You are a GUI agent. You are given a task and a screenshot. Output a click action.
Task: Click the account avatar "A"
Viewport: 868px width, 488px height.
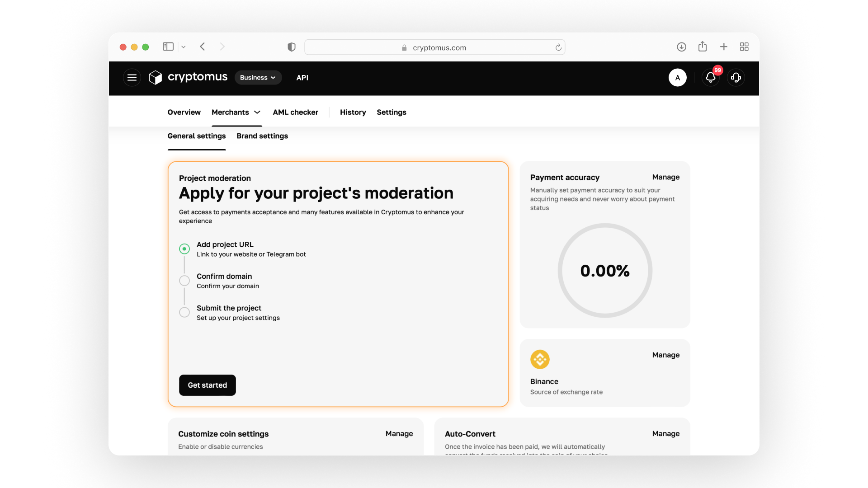[677, 78]
